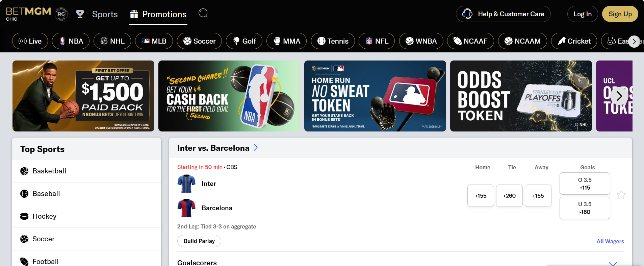The width and height of the screenshot is (644, 266).
Task: Select the Golf sports pill
Action: [244, 41]
